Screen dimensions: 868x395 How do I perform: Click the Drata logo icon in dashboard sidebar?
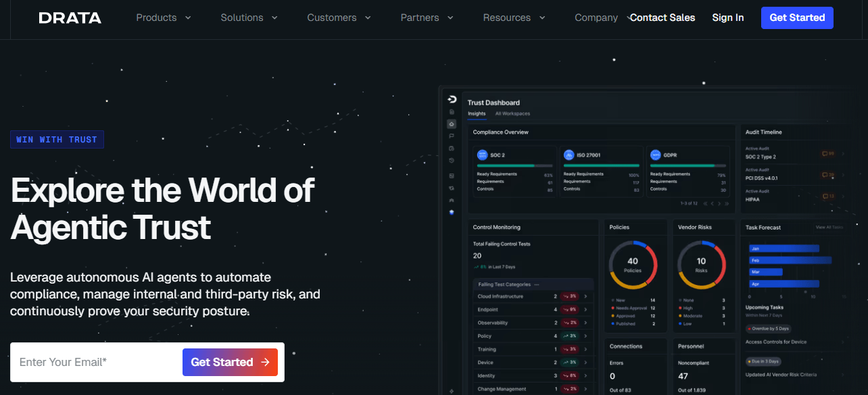click(x=452, y=99)
